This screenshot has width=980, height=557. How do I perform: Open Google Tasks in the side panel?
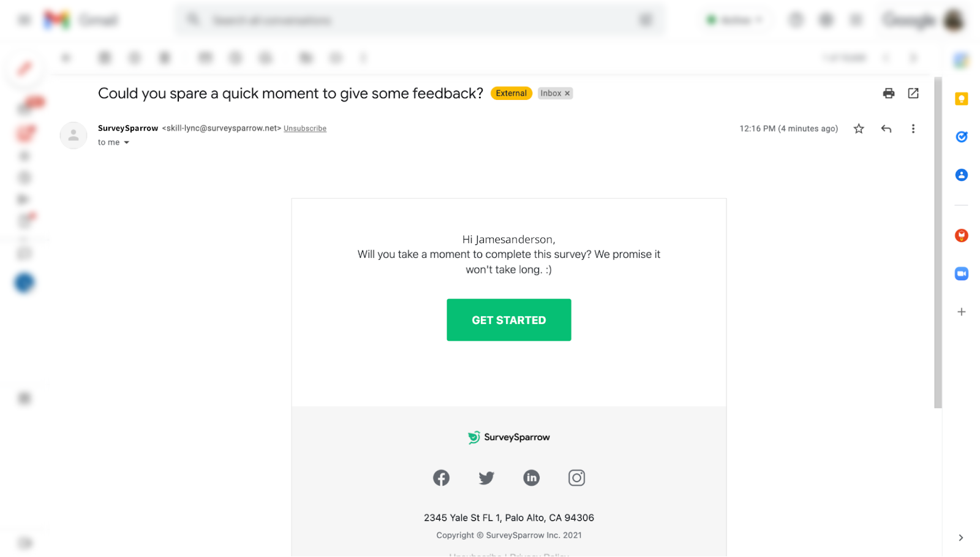(961, 137)
